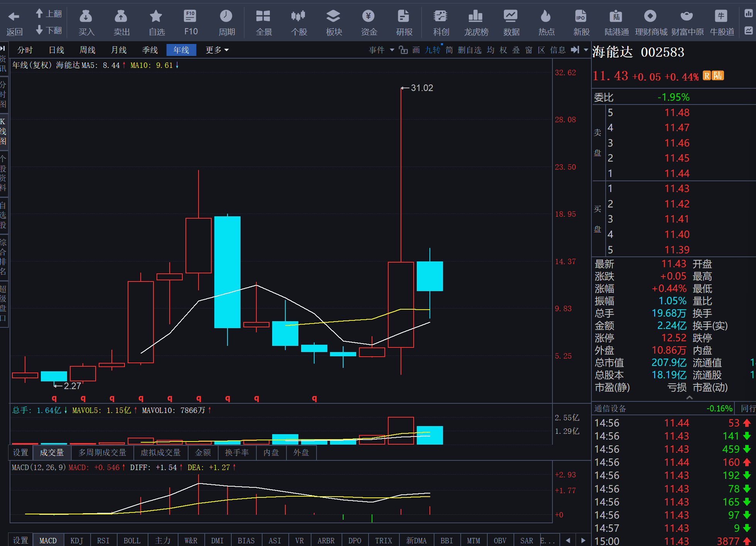Select the KDJ indicator tab
The height and width of the screenshot is (546, 756).
(x=76, y=540)
